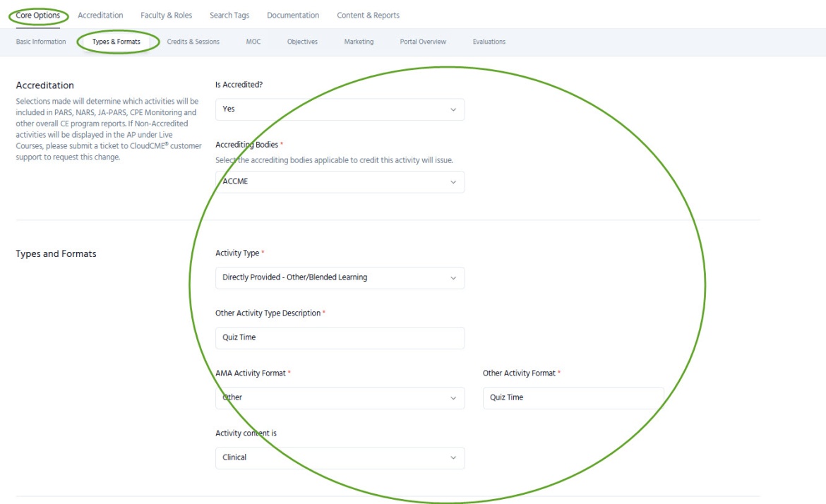Click the Other Activity Format text field
The width and height of the screenshot is (826, 504).
click(x=573, y=397)
